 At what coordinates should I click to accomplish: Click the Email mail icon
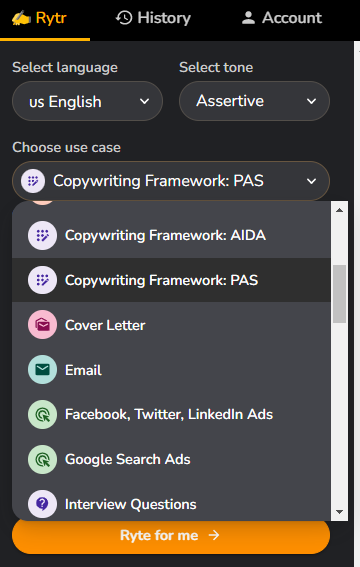tap(42, 370)
